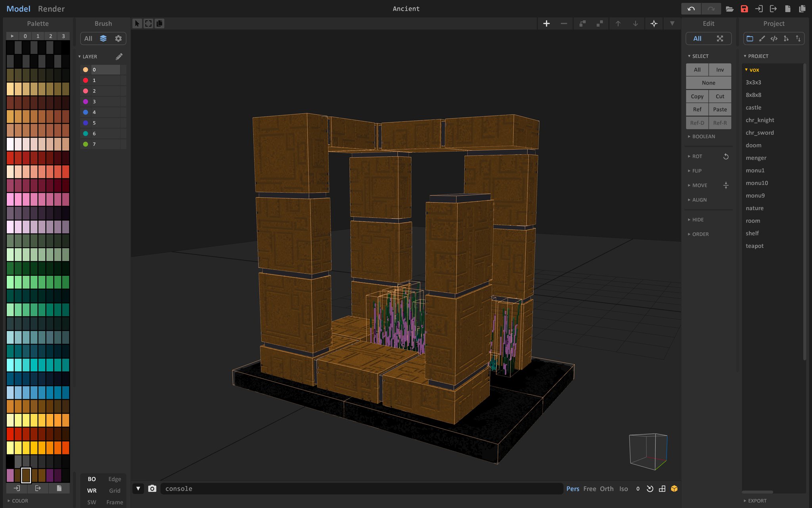The width and height of the screenshot is (812, 508).
Task: Switch to the Render tab
Action: coord(51,8)
